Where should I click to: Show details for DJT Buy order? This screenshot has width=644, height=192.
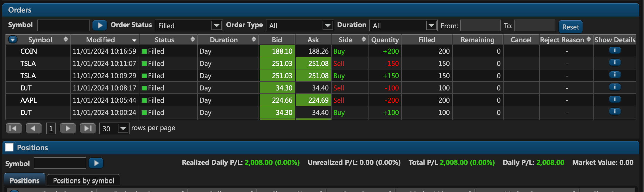[615, 112]
